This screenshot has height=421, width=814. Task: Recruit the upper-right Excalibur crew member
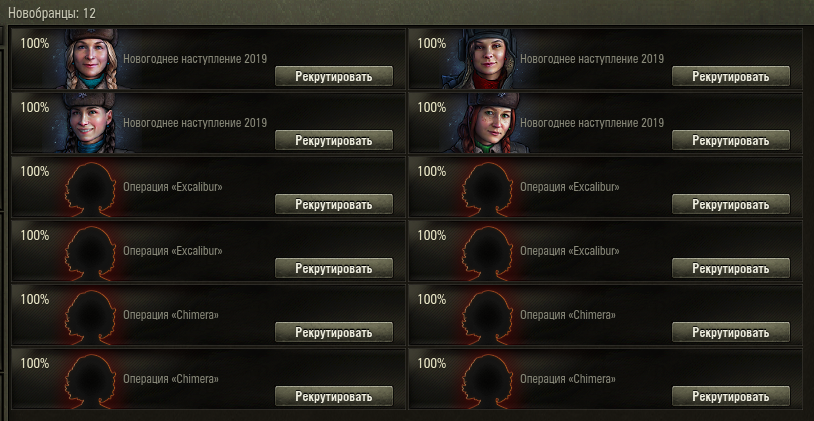pyautogui.click(x=731, y=204)
